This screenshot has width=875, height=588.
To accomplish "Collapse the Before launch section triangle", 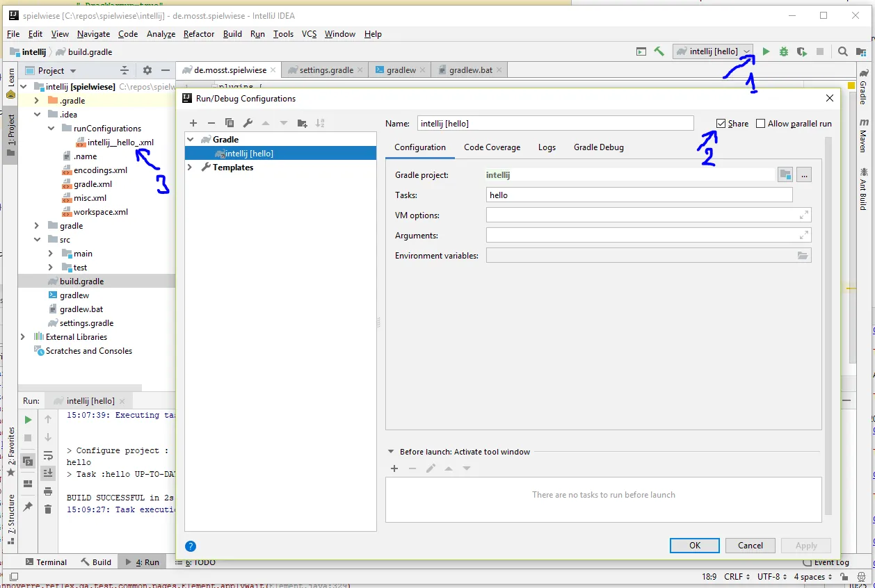I will (x=392, y=452).
